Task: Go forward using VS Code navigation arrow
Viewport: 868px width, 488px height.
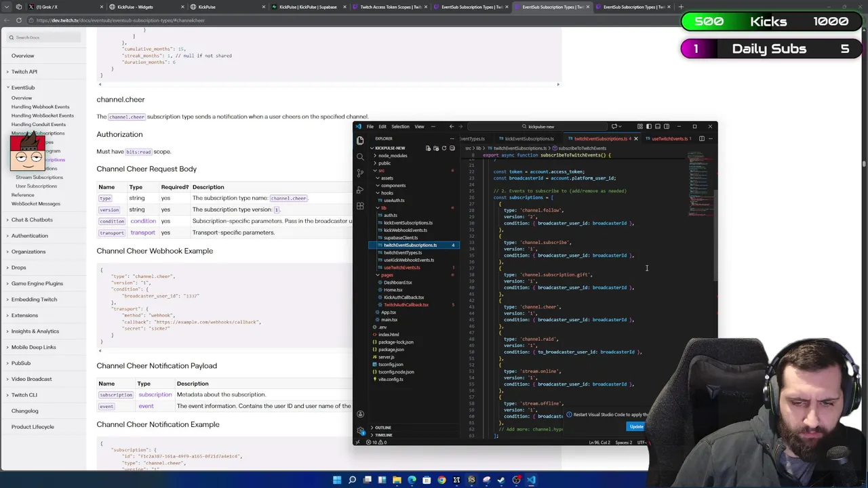Action: tap(460, 126)
